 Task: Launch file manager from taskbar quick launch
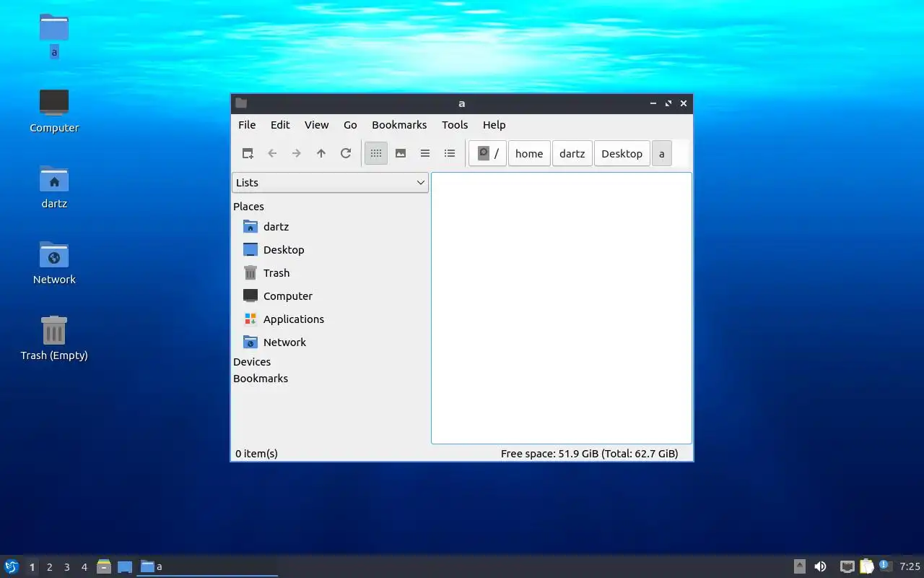pyautogui.click(x=104, y=566)
